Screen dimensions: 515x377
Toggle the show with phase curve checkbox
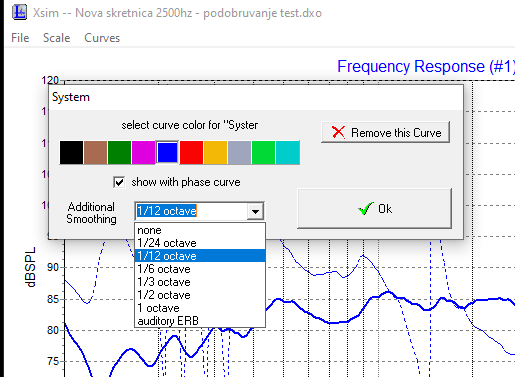coord(119,182)
